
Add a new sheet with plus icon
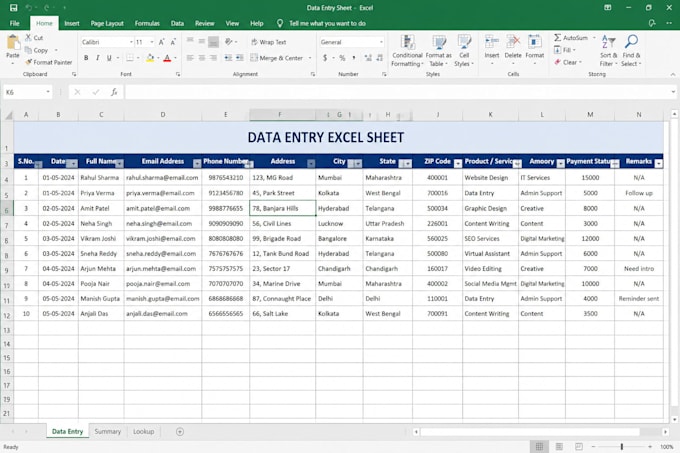(x=180, y=431)
